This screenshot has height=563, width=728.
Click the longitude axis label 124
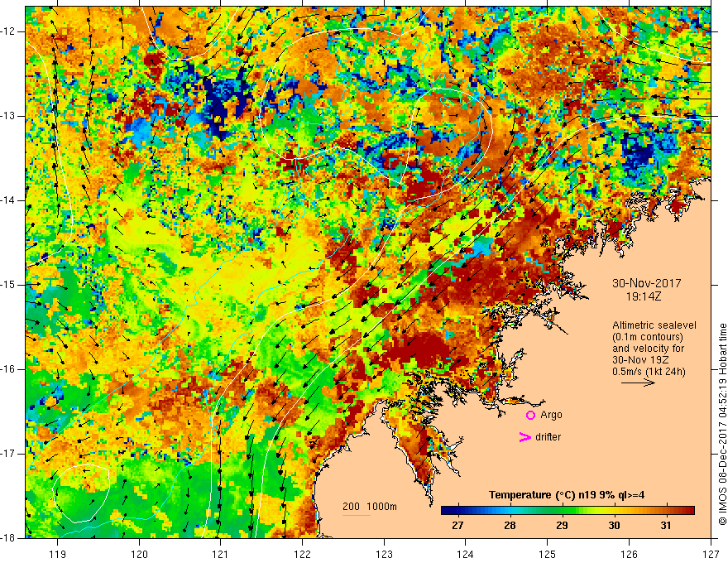466,554
